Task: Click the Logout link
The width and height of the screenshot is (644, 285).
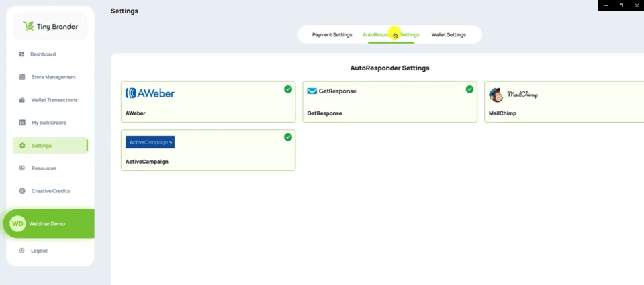Action: pyautogui.click(x=39, y=251)
